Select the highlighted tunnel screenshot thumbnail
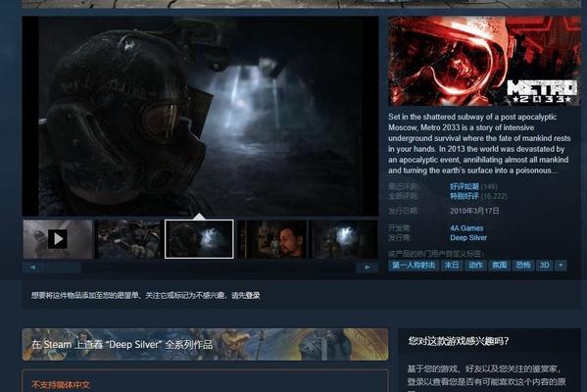The width and height of the screenshot is (587, 392). pyautogui.click(x=199, y=239)
